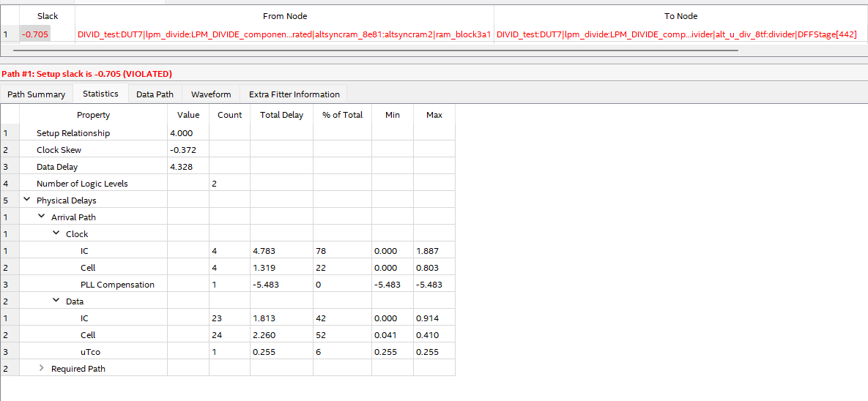Click the Path #1 Setup slack violated heading
This screenshot has height=401, width=868.
(87, 73)
